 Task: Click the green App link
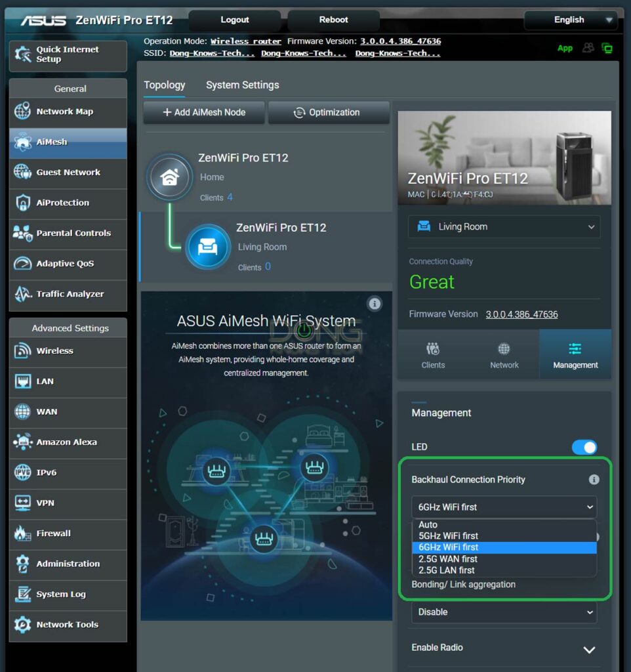click(x=565, y=49)
